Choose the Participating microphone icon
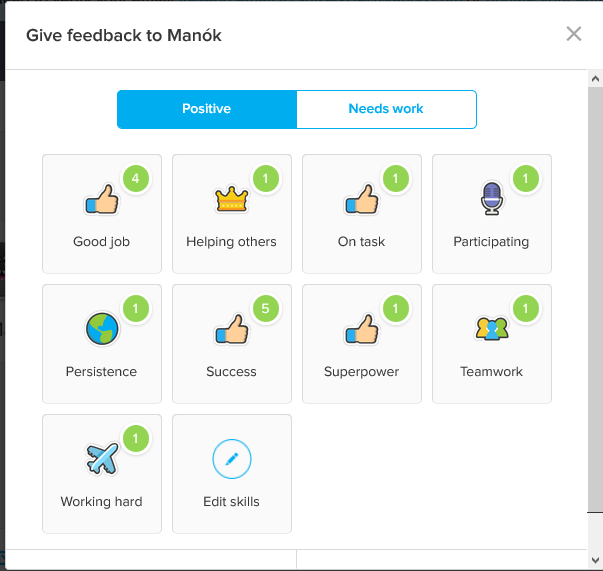Screen dimensions: 603x571 tap(492, 198)
